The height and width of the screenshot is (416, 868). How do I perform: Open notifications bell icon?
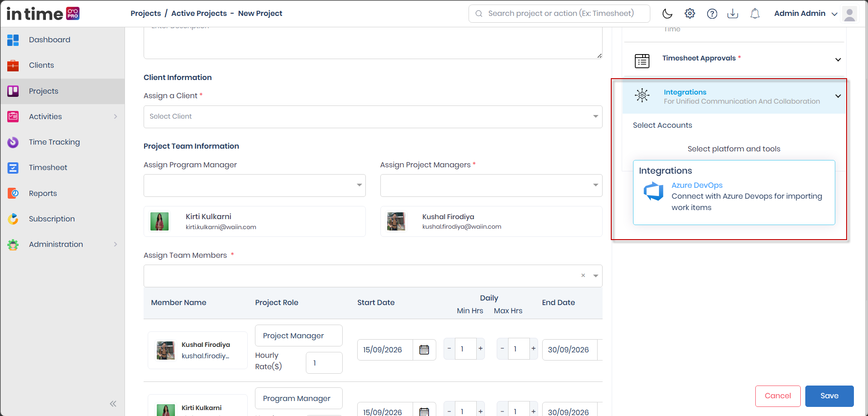(x=755, y=14)
